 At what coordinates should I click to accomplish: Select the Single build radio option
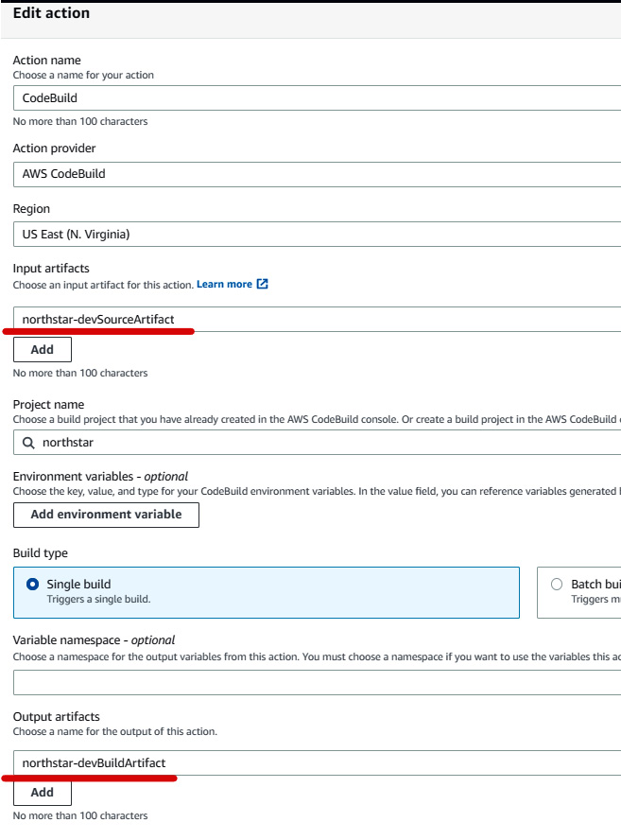(x=33, y=584)
